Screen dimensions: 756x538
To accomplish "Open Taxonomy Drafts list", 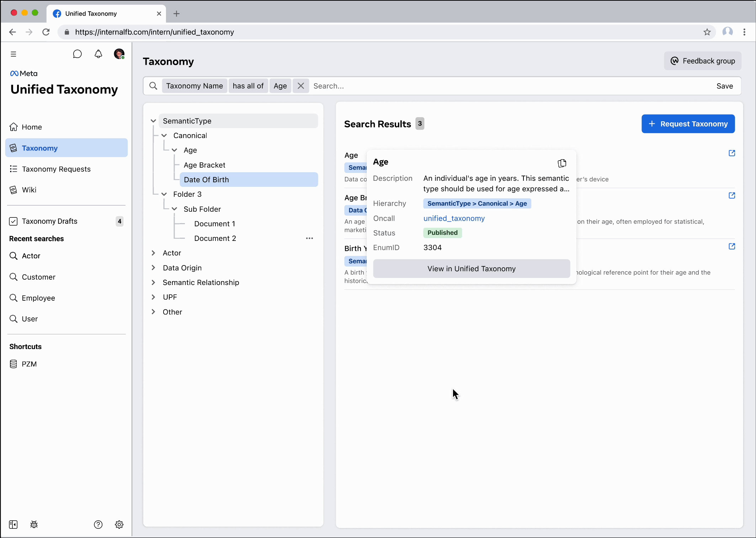I will (66, 221).
